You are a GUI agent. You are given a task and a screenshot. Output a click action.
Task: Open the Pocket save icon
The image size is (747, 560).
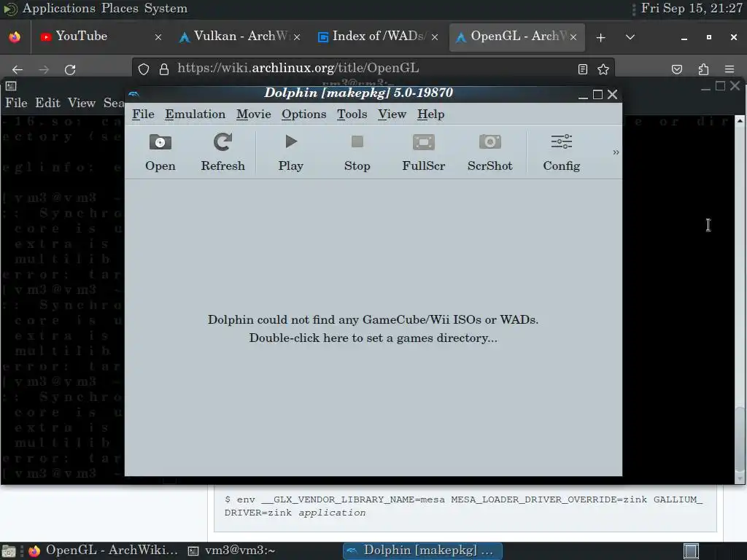(x=676, y=69)
